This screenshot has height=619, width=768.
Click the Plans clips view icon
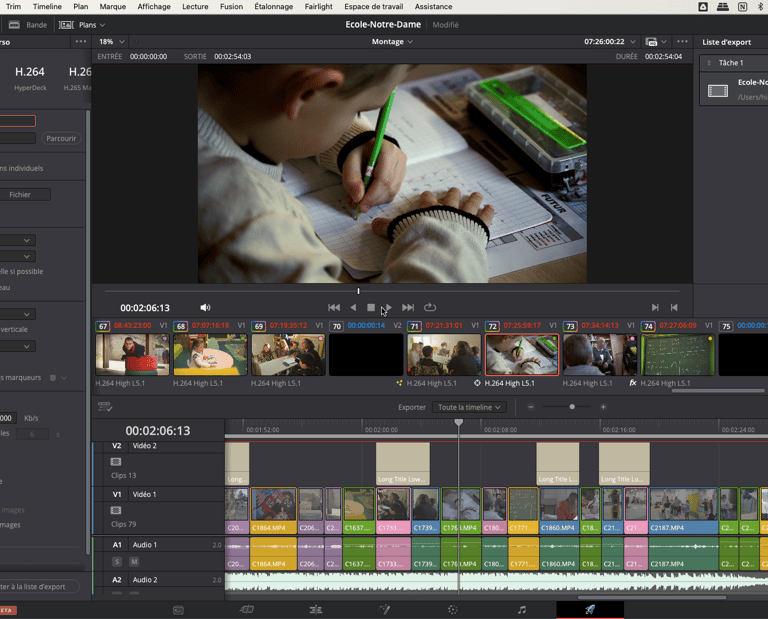[66, 25]
